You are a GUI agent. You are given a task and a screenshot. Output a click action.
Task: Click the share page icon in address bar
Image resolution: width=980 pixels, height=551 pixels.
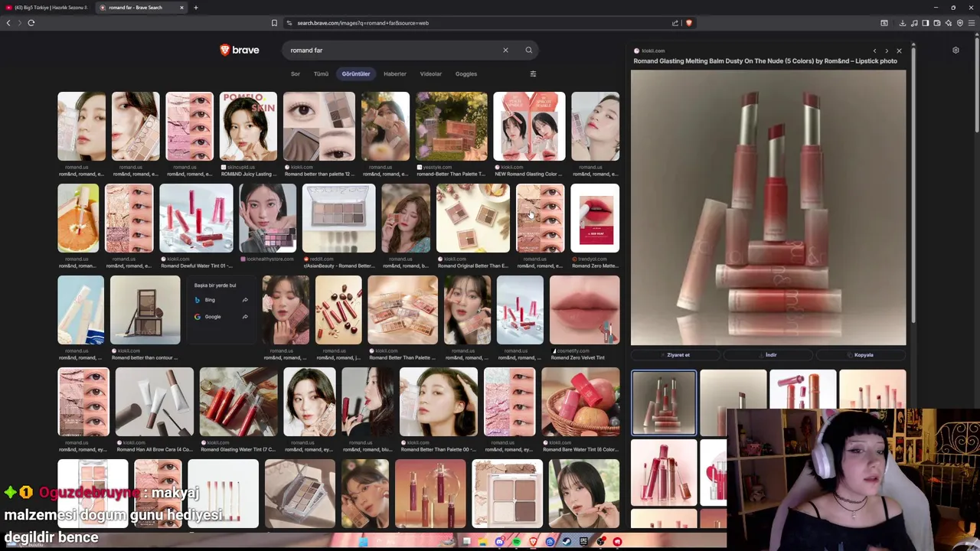point(675,23)
